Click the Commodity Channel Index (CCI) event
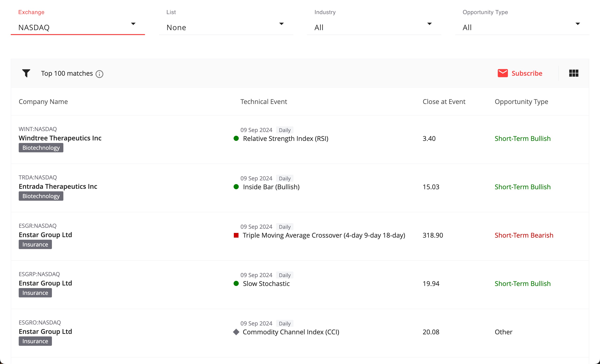Image resolution: width=600 pixels, height=364 pixels. click(291, 332)
